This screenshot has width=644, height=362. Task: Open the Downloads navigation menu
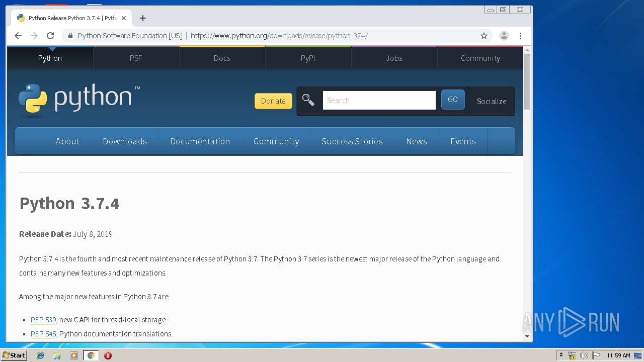point(125,141)
